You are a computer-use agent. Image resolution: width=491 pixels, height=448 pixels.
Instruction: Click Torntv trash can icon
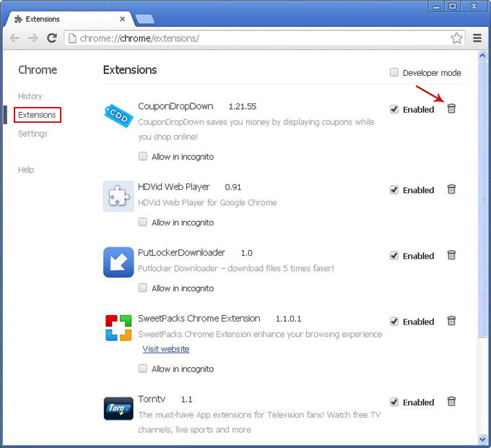point(451,401)
